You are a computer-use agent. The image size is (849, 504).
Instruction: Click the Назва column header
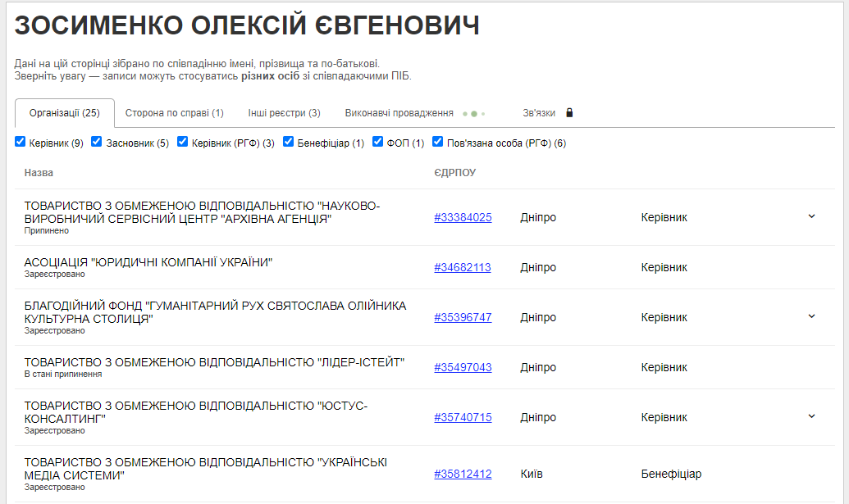coord(39,173)
